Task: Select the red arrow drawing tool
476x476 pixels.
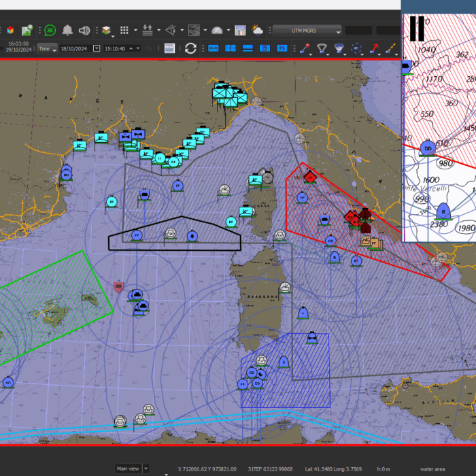Action: click(374, 48)
